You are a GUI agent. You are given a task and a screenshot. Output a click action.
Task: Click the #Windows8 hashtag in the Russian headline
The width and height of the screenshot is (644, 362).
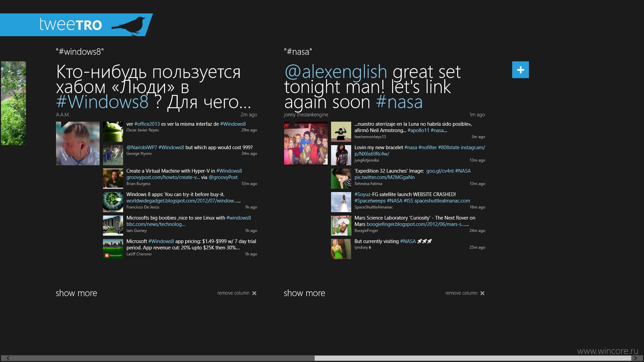[x=102, y=102]
